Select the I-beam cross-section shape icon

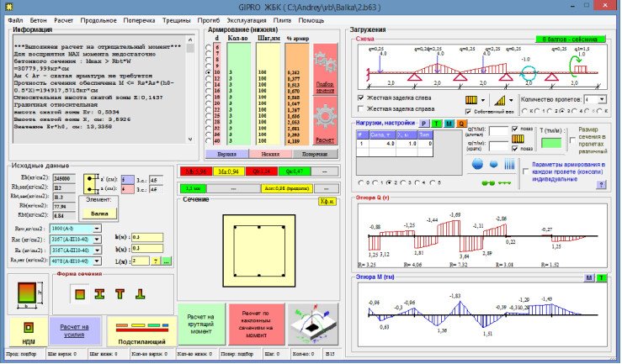coord(99,293)
